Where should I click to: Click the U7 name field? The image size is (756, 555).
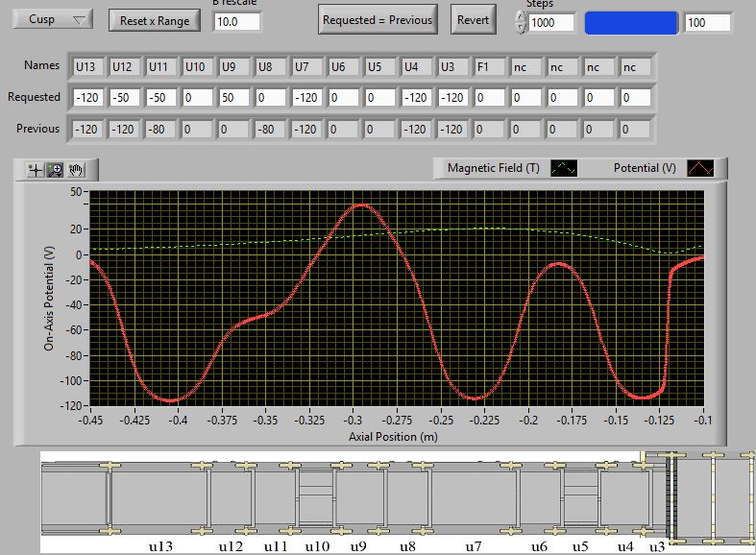tap(307, 67)
